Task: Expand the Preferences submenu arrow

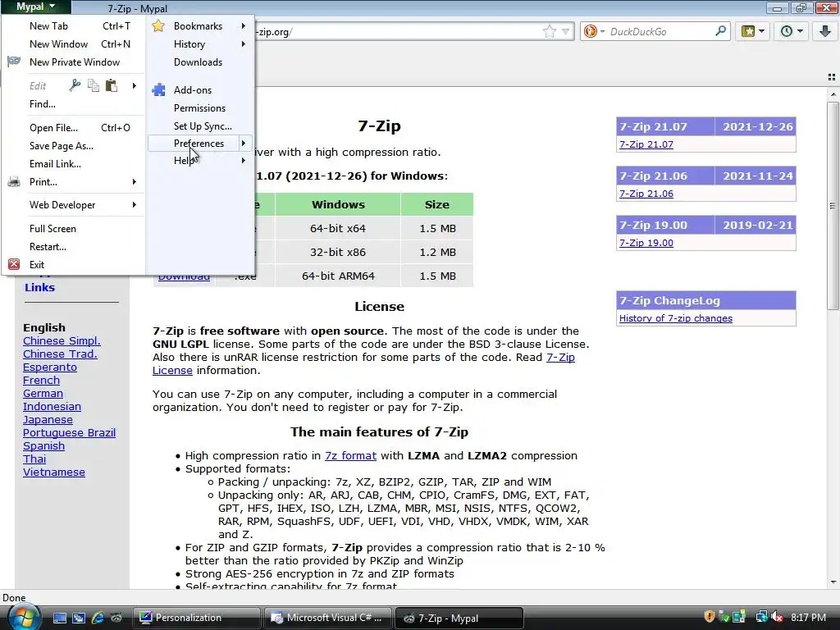Action: [x=243, y=143]
